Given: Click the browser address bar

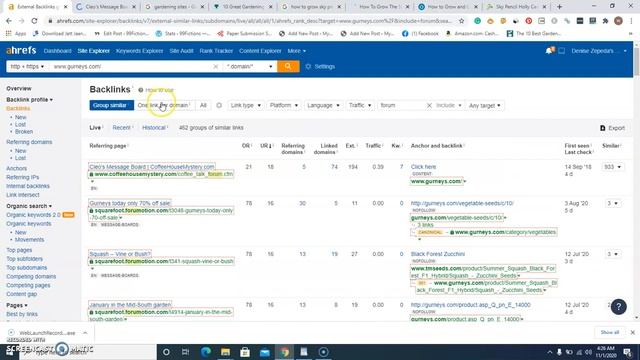Looking at the screenshot, I should (x=254, y=21).
